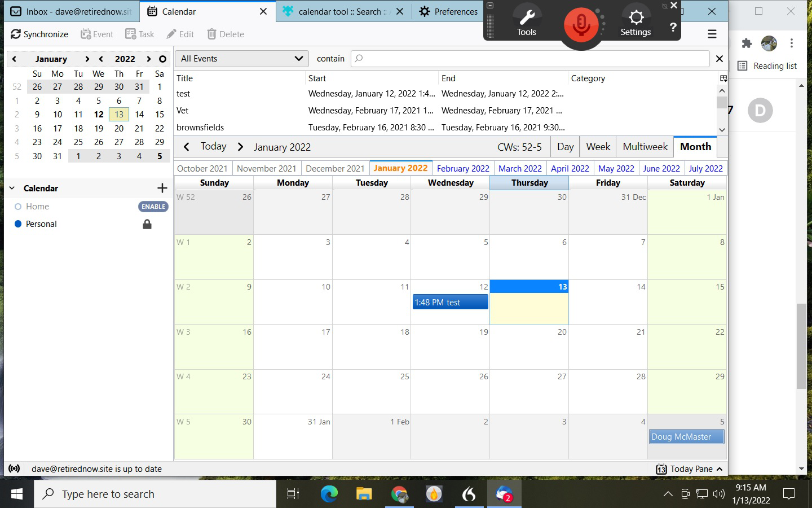Image resolution: width=812 pixels, height=508 pixels.
Task: Switch to calendar tool Search tab
Action: point(343,11)
